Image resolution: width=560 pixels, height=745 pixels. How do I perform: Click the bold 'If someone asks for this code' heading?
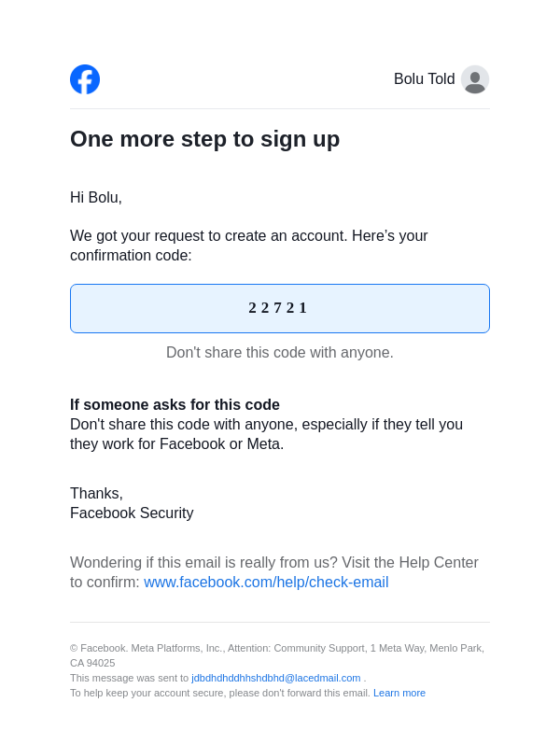[x=175, y=405]
